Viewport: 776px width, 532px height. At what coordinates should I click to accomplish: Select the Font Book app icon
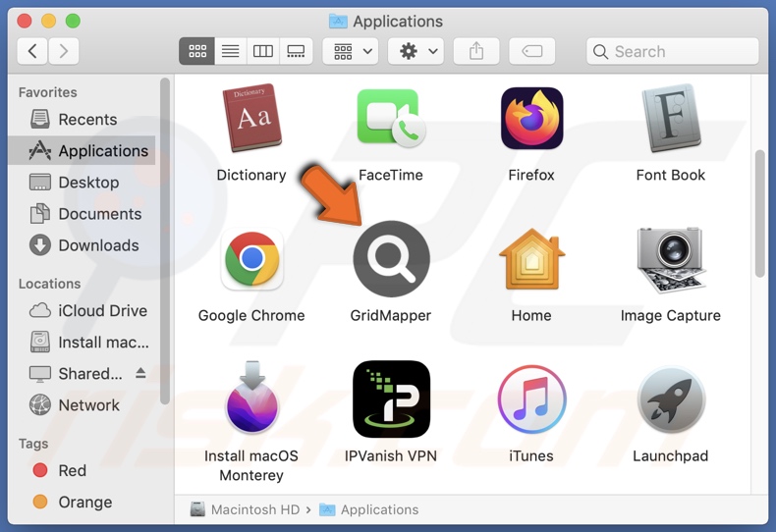[x=671, y=118]
